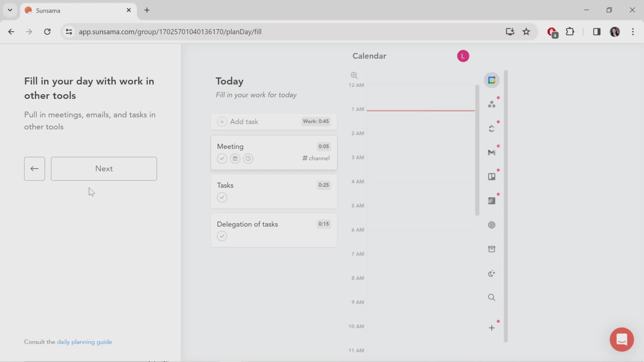This screenshot has width=644, height=362.
Task: Click the Add task input field
Action: coord(274,122)
